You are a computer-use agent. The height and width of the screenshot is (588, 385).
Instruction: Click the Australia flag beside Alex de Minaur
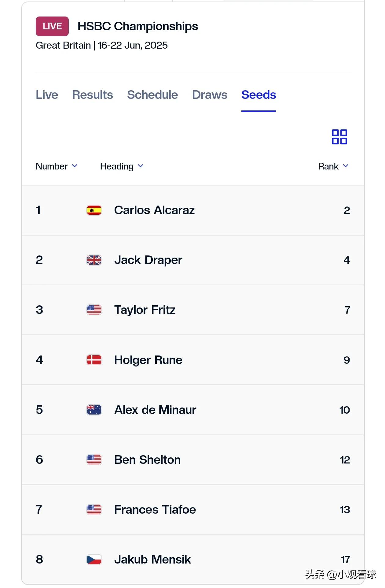[x=94, y=410]
